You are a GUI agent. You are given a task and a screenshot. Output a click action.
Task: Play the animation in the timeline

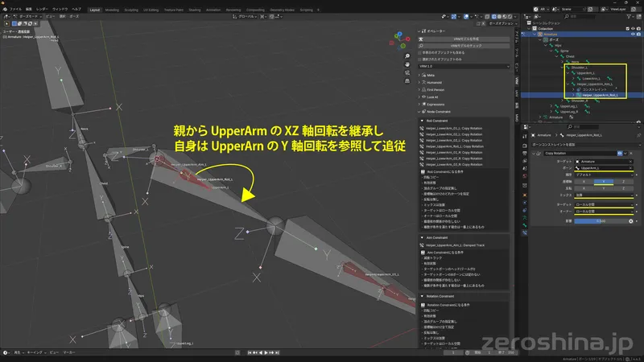coord(266,352)
